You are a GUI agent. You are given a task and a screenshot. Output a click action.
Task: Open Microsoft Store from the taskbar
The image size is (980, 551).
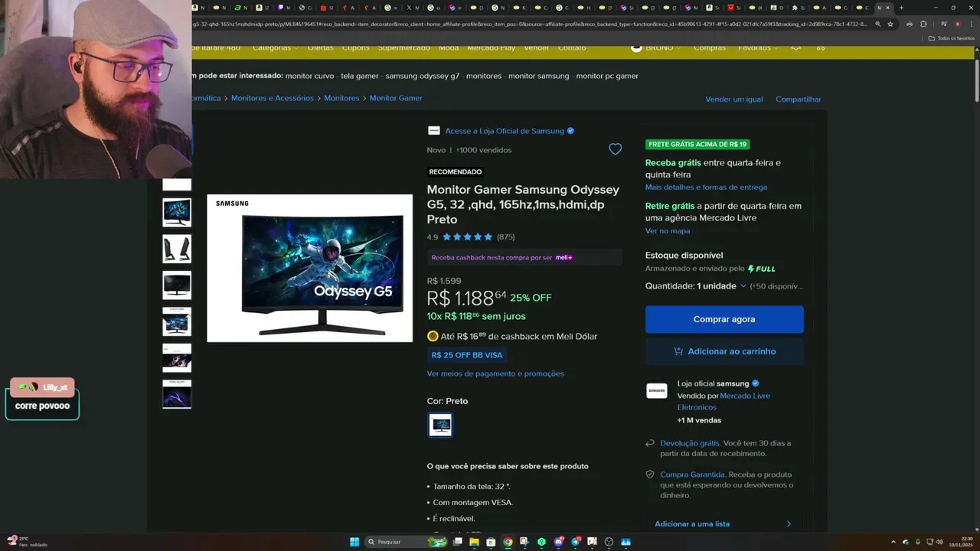coord(491,542)
